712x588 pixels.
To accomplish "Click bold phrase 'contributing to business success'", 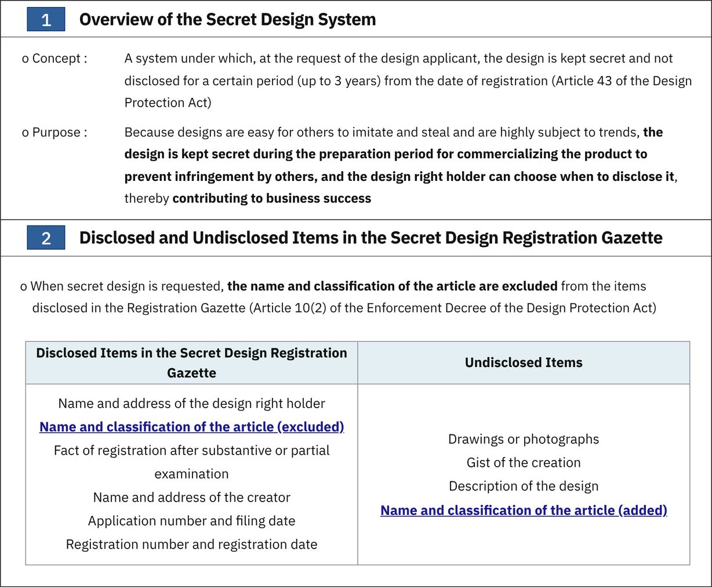I will coord(271,198).
